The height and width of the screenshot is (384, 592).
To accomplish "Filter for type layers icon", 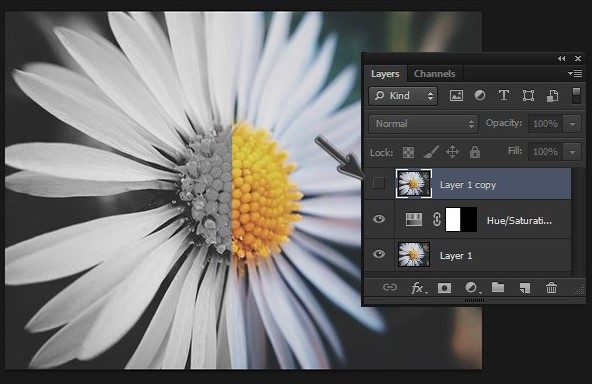I will pos(504,96).
